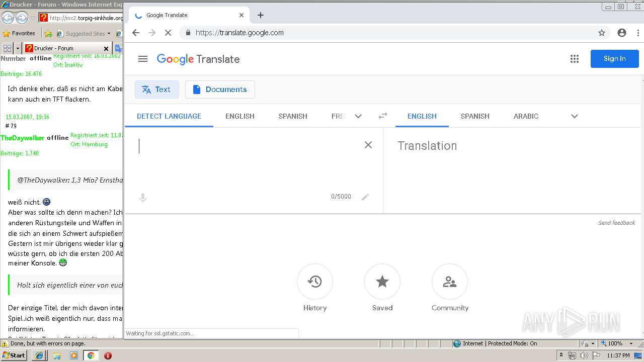Open the network tray icon
Viewport: 644px width, 362px height.
[x=572, y=355]
